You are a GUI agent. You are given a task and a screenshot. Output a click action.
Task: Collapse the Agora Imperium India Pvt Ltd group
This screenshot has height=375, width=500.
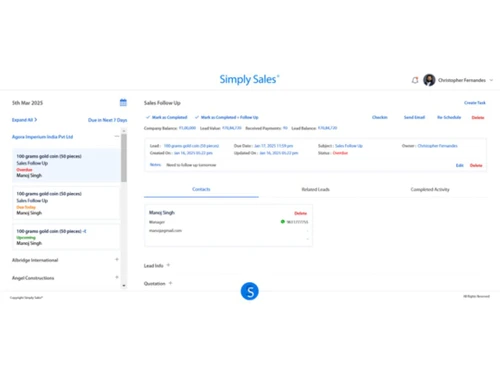tap(117, 136)
